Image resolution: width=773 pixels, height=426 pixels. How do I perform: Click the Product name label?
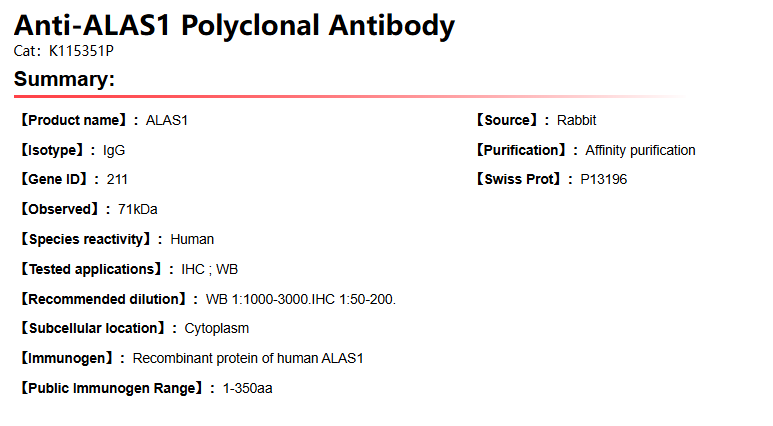[x=77, y=121]
